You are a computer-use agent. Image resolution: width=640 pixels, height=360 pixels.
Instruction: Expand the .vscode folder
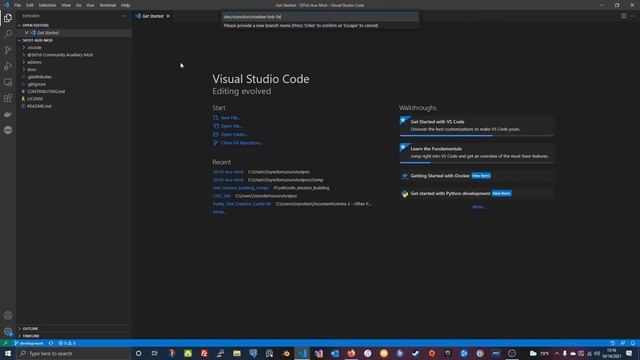click(x=24, y=47)
